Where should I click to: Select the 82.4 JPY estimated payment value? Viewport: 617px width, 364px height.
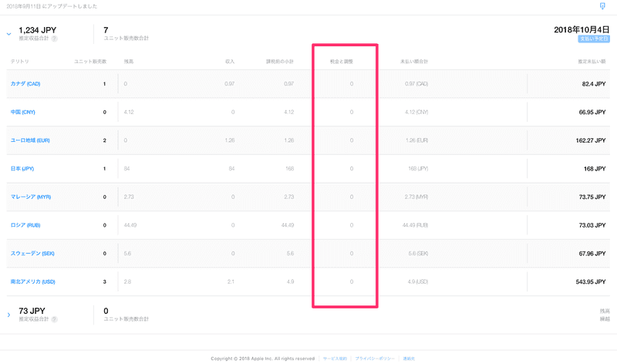click(594, 84)
